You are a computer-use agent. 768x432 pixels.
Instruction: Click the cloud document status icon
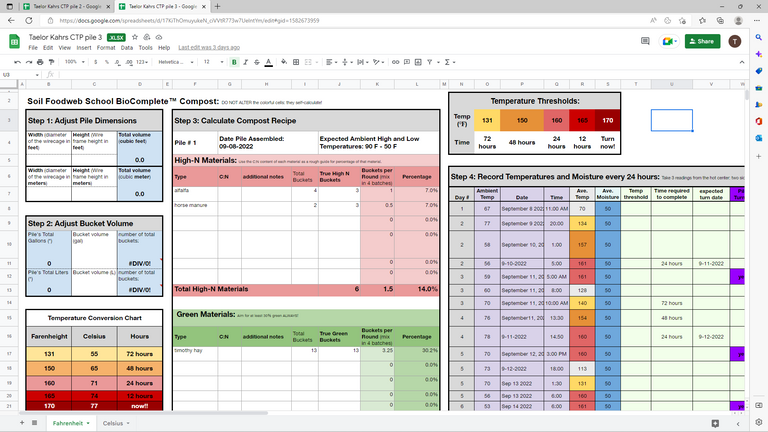pos(159,37)
